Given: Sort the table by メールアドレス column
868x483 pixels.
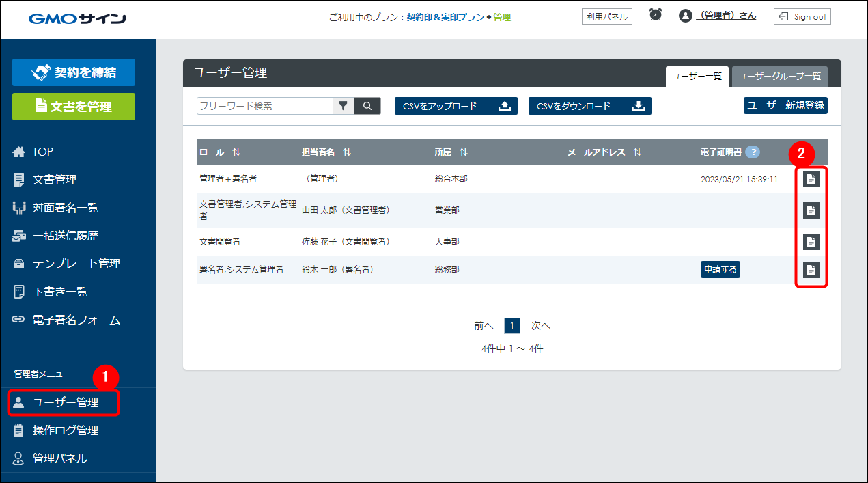Looking at the screenshot, I should pyautogui.click(x=637, y=152).
